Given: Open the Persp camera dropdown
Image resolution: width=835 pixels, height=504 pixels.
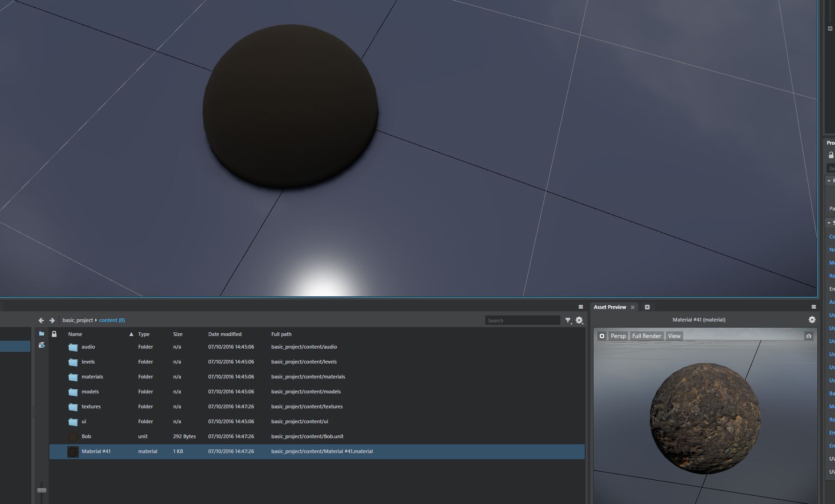Looking at the screenshot, I should coord(618,336).
